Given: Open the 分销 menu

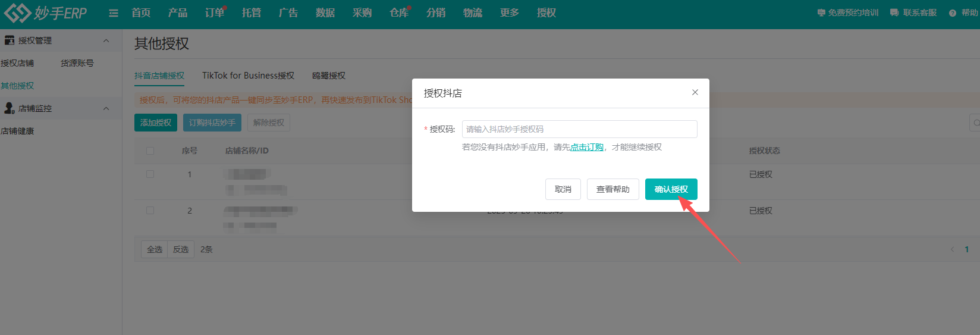Looking at the screenshot, I should coord(436,13).
